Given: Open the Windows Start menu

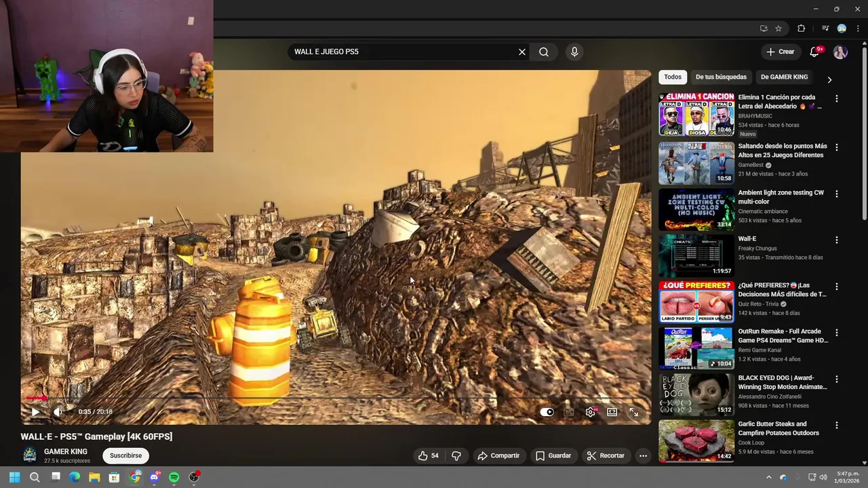Looking at the screenshot, I should (x=14, y=477).
